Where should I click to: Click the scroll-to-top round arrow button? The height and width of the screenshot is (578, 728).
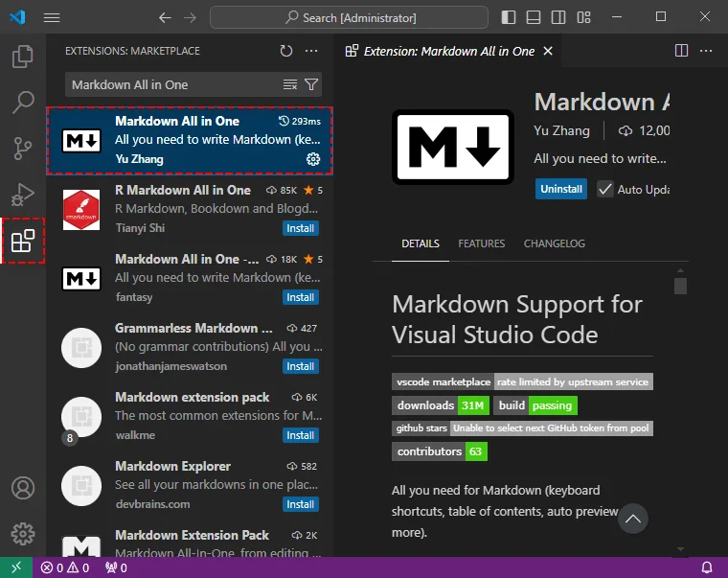(x=633, y=519)
